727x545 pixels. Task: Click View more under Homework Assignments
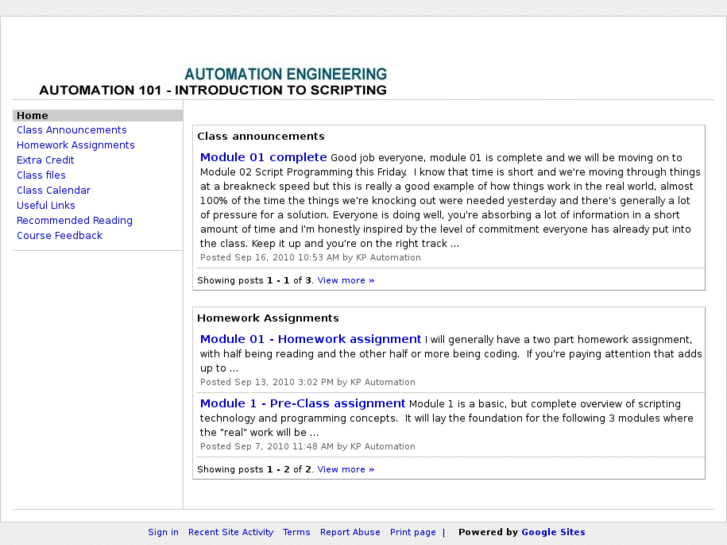(346, 469)
